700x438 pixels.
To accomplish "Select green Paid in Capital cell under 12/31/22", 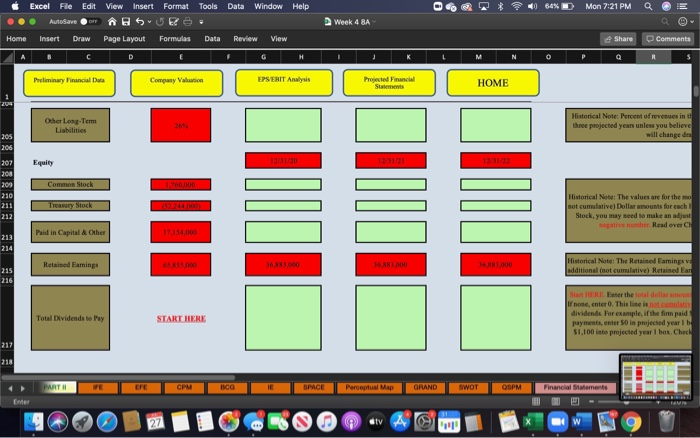I will click(496, 232).
